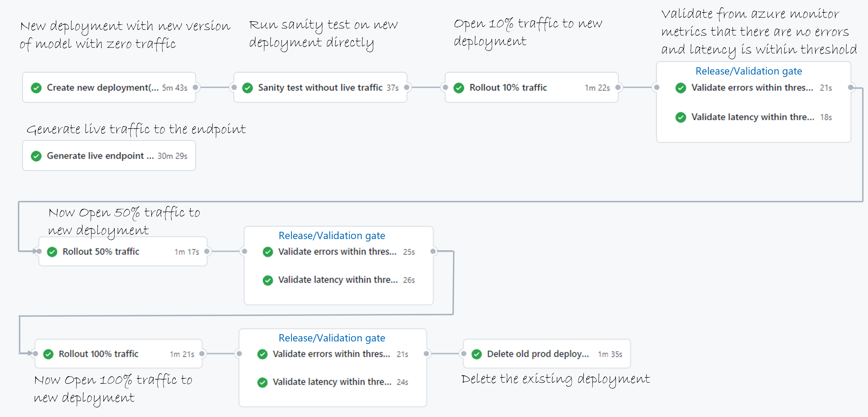Click green check on Delete old prod deployment
The height and width of the screenshot is (417, 868).
(x=476, y=354)
